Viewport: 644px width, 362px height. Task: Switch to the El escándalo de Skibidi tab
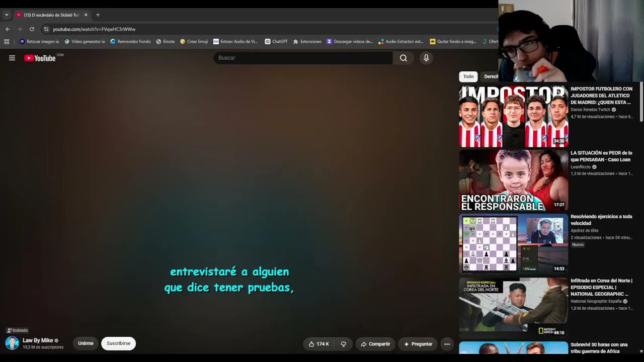coord(52,15)
